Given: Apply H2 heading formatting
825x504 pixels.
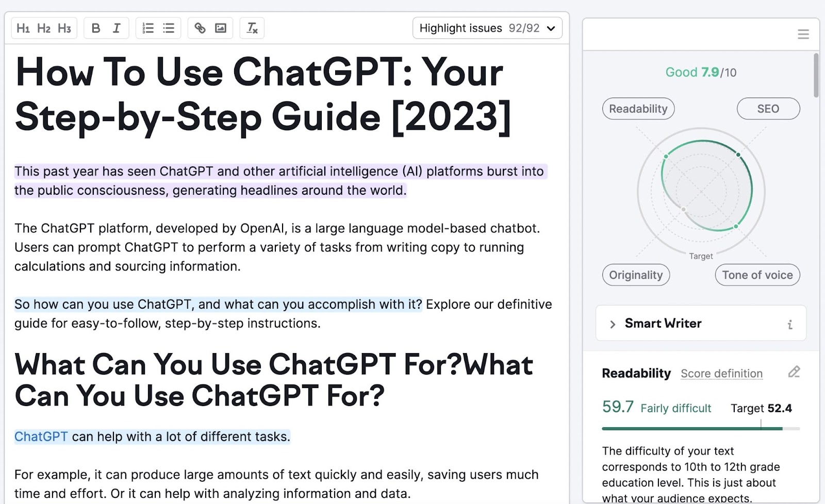Looking at the screenshot, I should 43,28.
